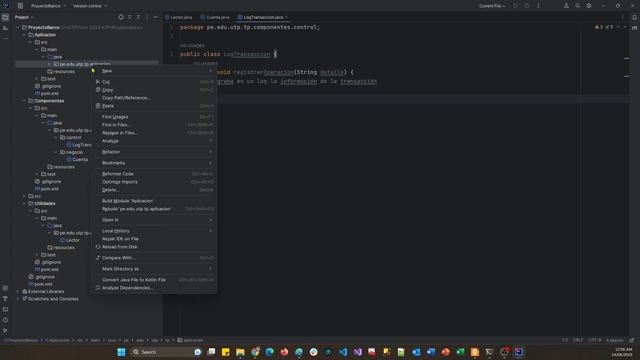The image size is (640, 360).
Task: Open Refactor submenu in context menu
Action: coord(154,152)
